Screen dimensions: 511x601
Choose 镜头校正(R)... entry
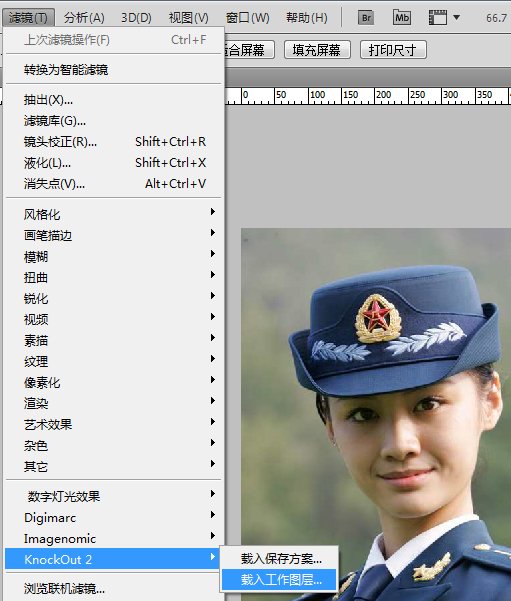click(114, 142)
